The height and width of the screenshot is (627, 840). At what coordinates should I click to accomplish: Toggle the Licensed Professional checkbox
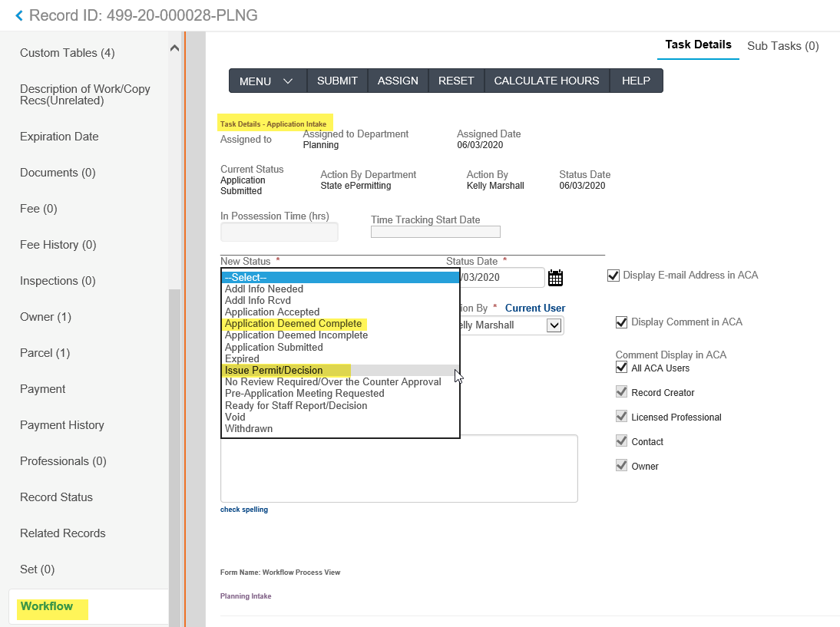point(621,417)
